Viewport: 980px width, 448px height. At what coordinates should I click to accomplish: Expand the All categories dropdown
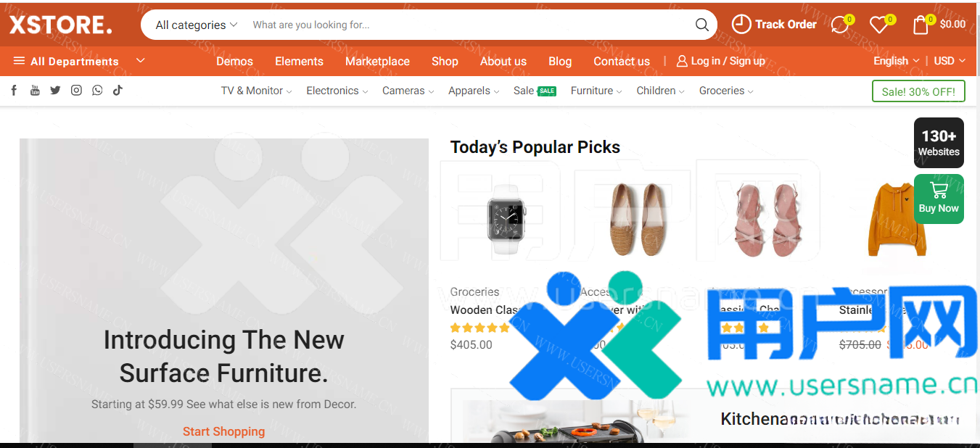coord(196,25)
